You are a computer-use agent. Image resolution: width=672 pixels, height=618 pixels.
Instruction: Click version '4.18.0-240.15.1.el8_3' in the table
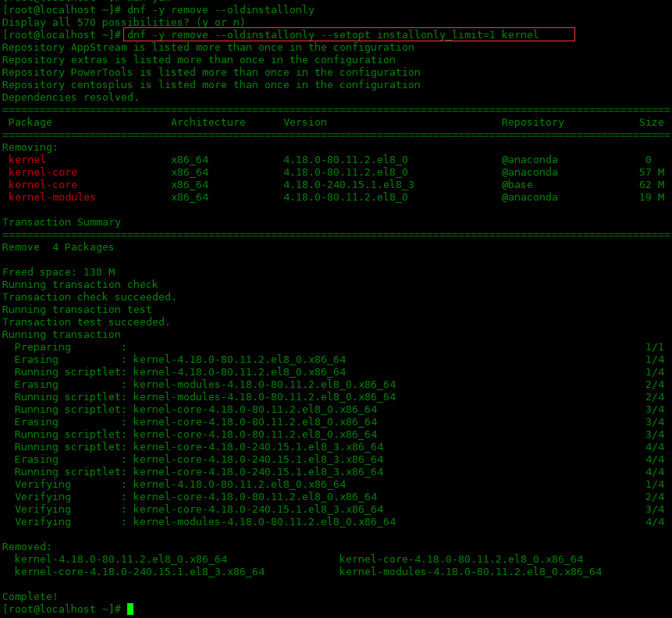coord(349,185)
